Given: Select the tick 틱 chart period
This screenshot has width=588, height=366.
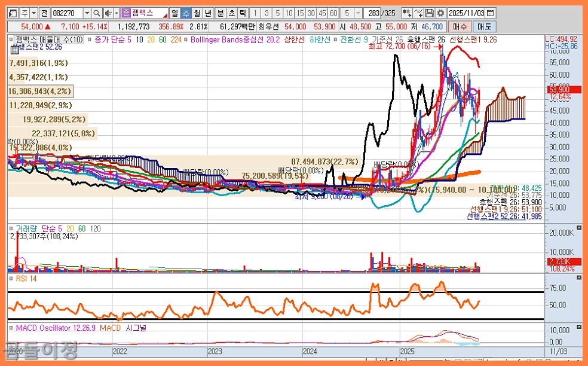Looking at the screenshot, I should (243, 13).
